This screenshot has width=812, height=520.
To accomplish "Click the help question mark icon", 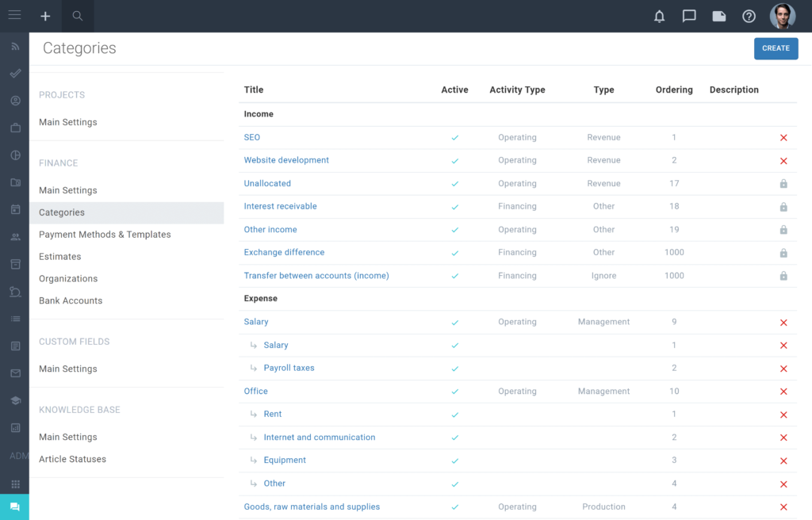I will click(x=749, y=16).
